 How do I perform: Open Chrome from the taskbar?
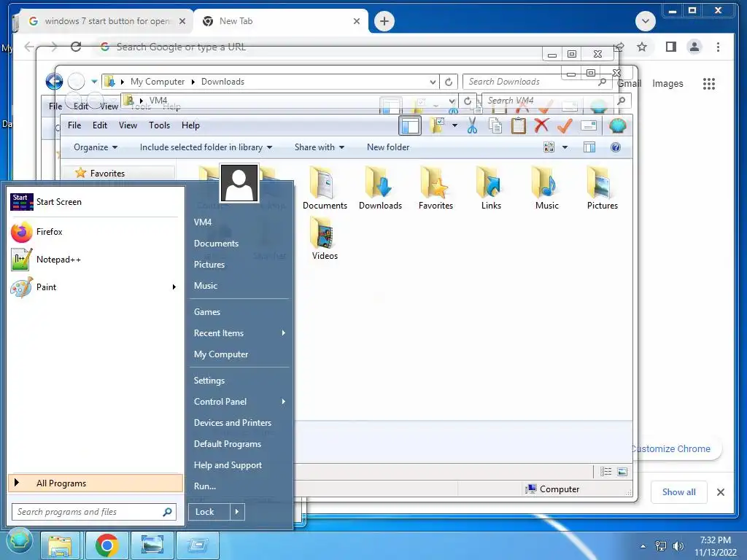pos(107,545)
